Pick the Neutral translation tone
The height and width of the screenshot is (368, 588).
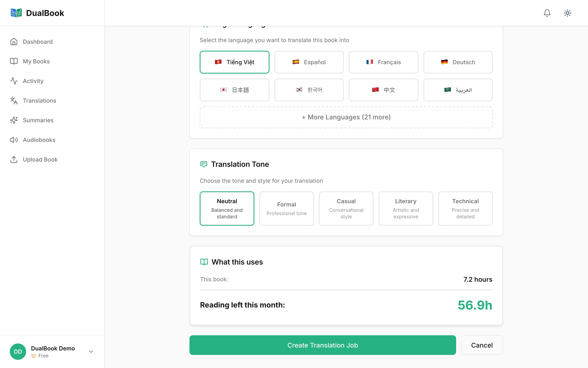(x=227, y=208)
